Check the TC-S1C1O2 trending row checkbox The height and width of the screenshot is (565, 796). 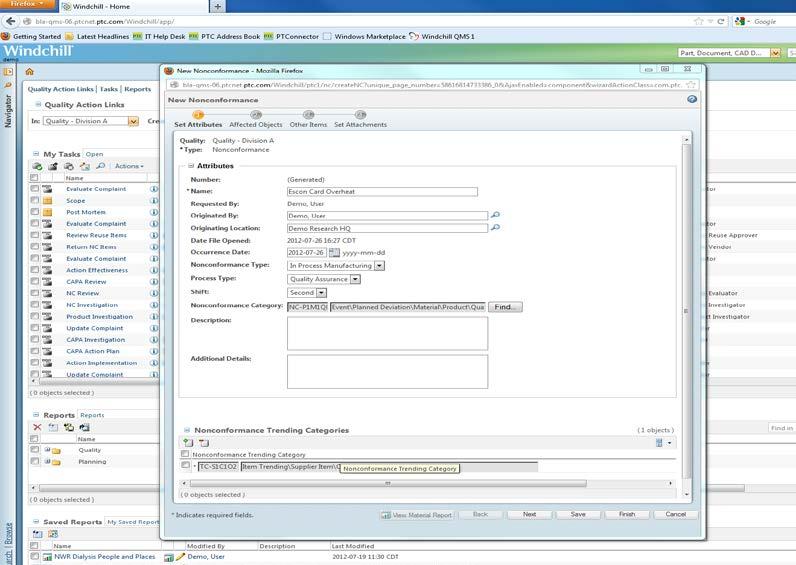185,465
